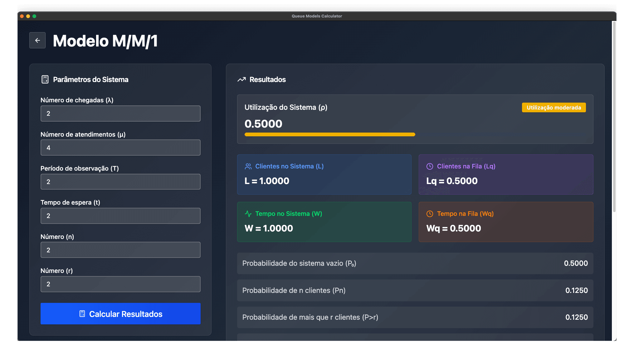Screen dimensions: 634x364
Task: Click the Wq = 0.5000 value
Action: (x=454, y=228)
